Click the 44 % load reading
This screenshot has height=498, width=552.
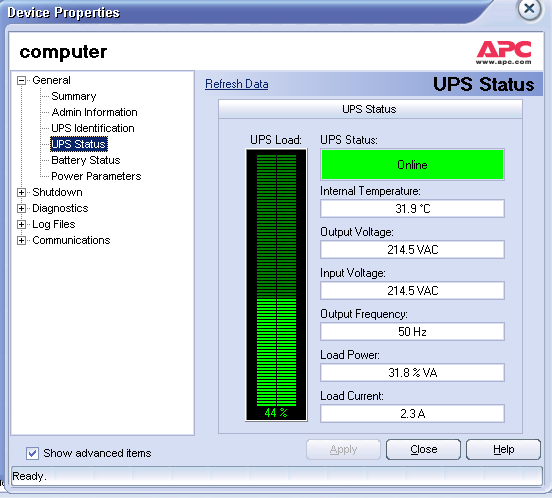[x=276, y=412]
